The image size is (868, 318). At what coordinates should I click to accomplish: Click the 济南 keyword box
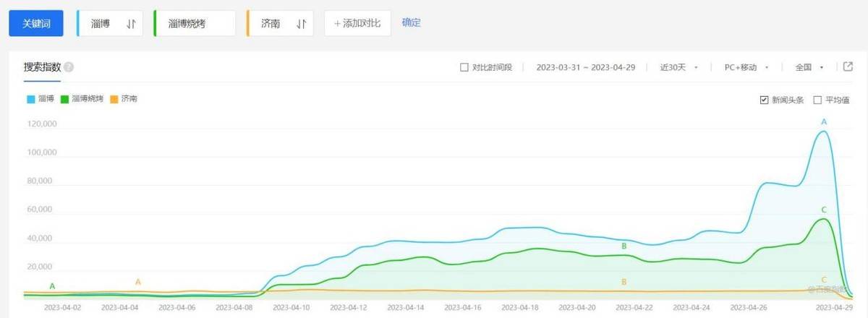280,23
